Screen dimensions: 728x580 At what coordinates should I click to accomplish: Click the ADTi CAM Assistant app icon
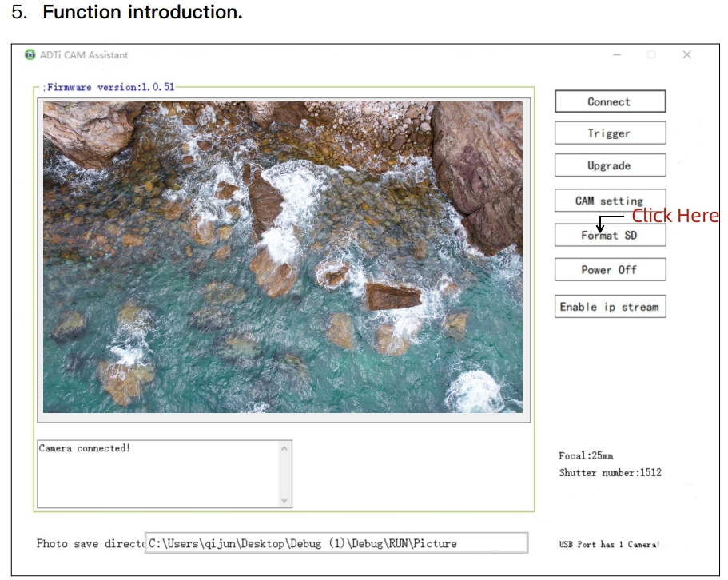(x=30, y=55)
